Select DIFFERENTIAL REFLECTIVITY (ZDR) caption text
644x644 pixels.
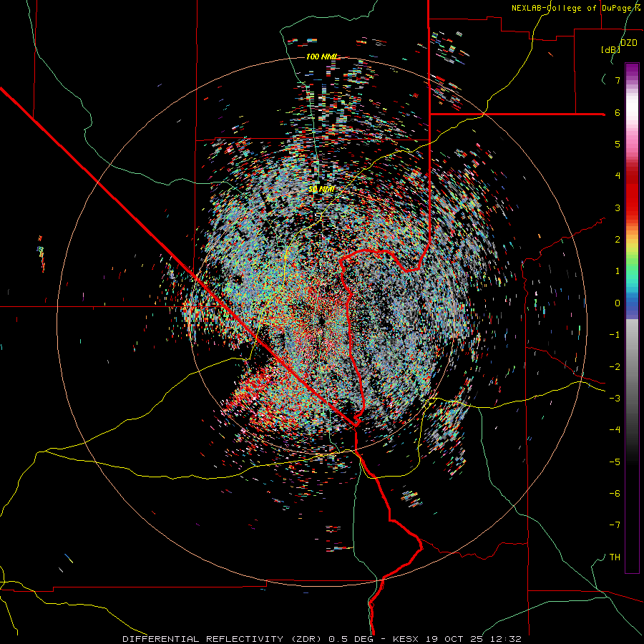click(x=223, y=639)
